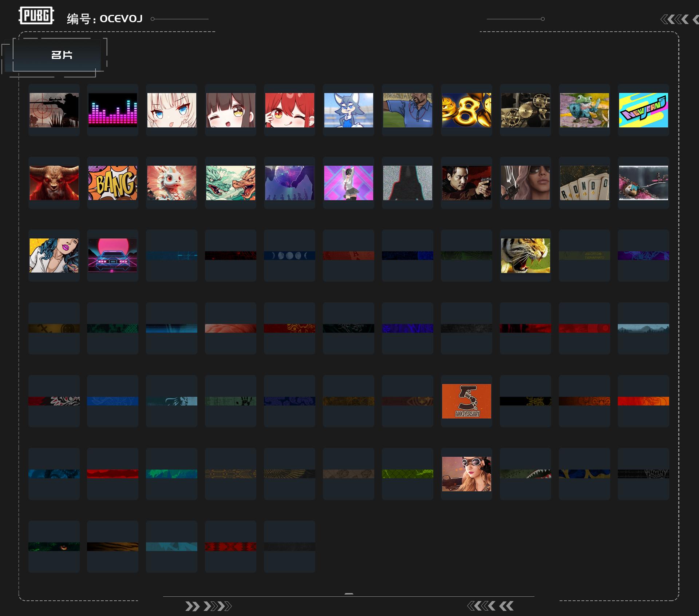Pick the goggles girl nameplate
Viewport: 699px width, 616px height.
pos(466,474)
